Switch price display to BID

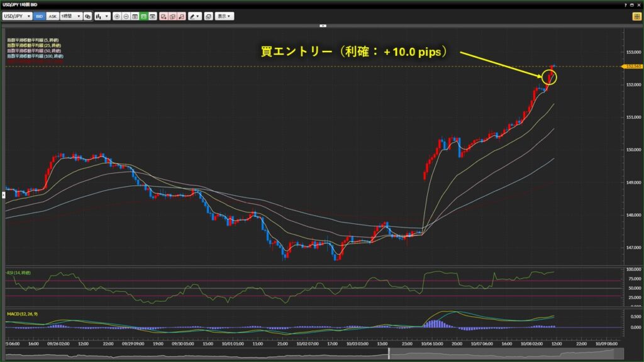[x=40, y=16]
